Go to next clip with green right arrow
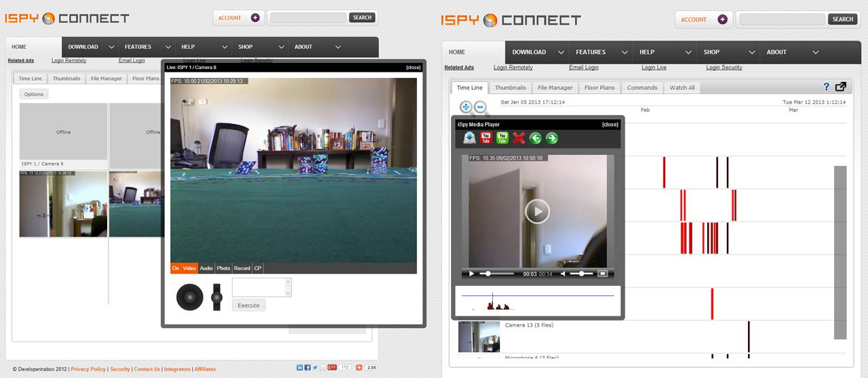 tap(552, 138)
